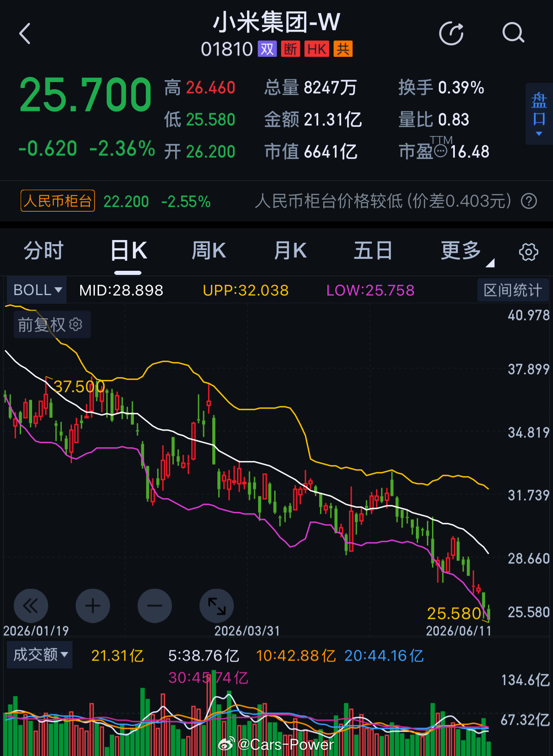Tap the orange 共 badge

pos(343,49)
